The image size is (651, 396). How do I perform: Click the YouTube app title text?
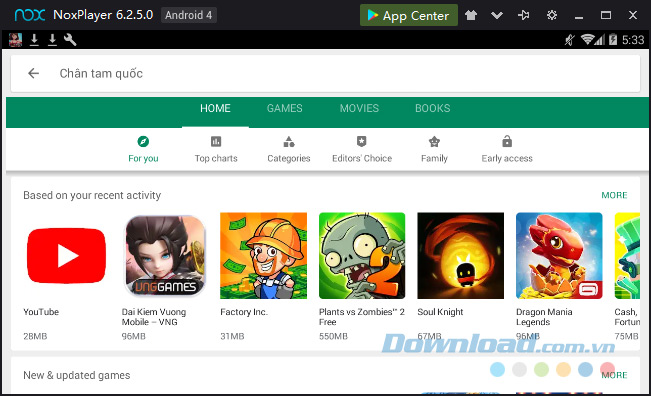point(41,312)
